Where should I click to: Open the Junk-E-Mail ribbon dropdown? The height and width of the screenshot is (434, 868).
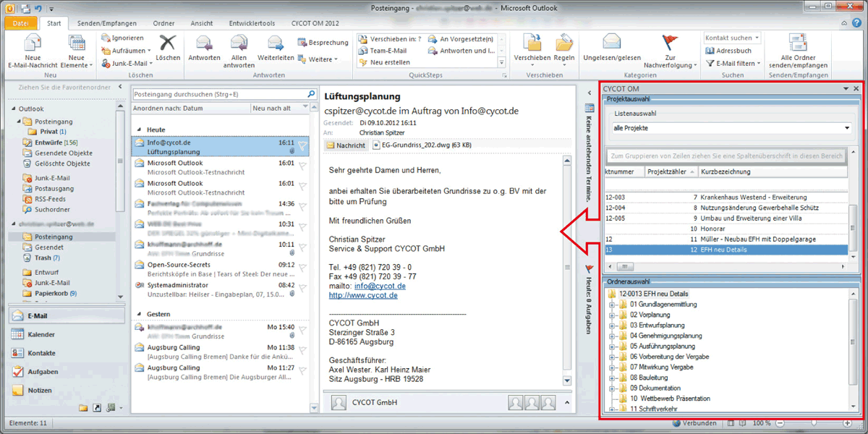(126, 64)
